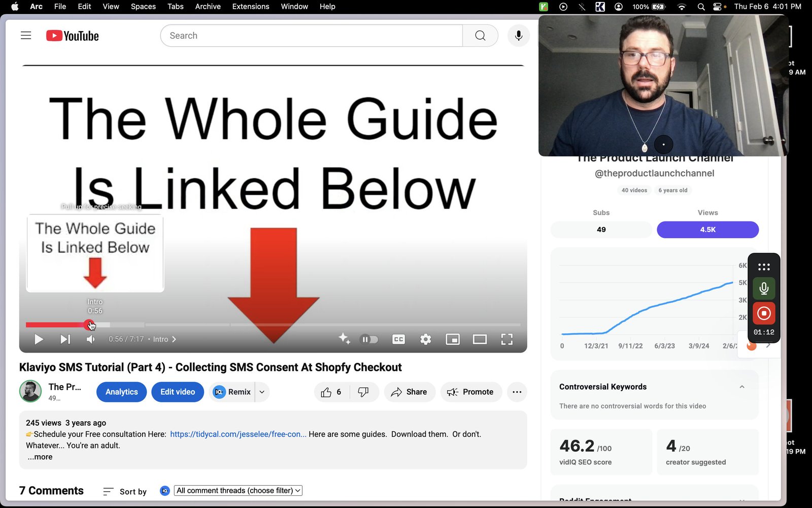Open the Spaces menu
812x508 pixels.
point(143,7)
